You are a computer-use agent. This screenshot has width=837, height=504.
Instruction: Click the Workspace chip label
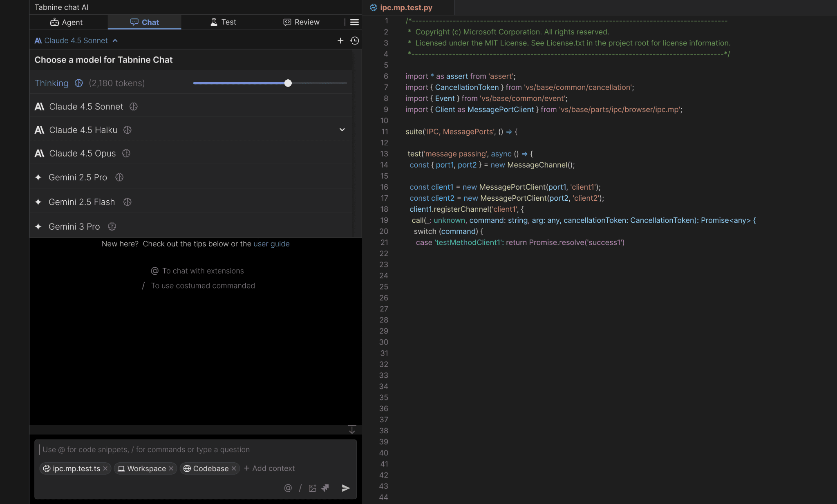click(x=147, y=468)
